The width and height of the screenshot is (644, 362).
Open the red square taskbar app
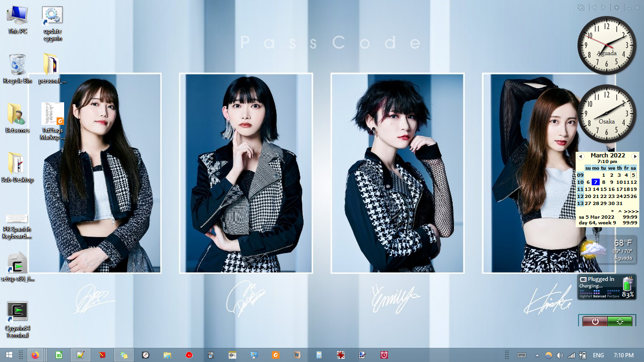(x=102, y=355)
